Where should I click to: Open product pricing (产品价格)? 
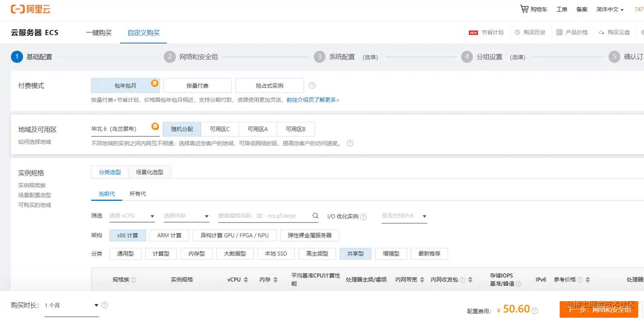click(572, 32)
